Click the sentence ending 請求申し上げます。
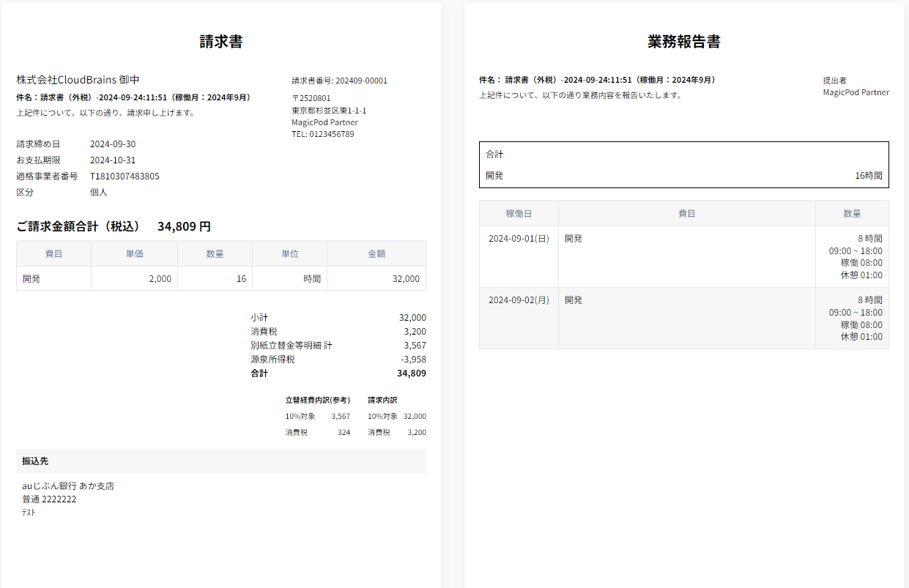Viewport: 909px width, 588px height. tap(105, 113)
